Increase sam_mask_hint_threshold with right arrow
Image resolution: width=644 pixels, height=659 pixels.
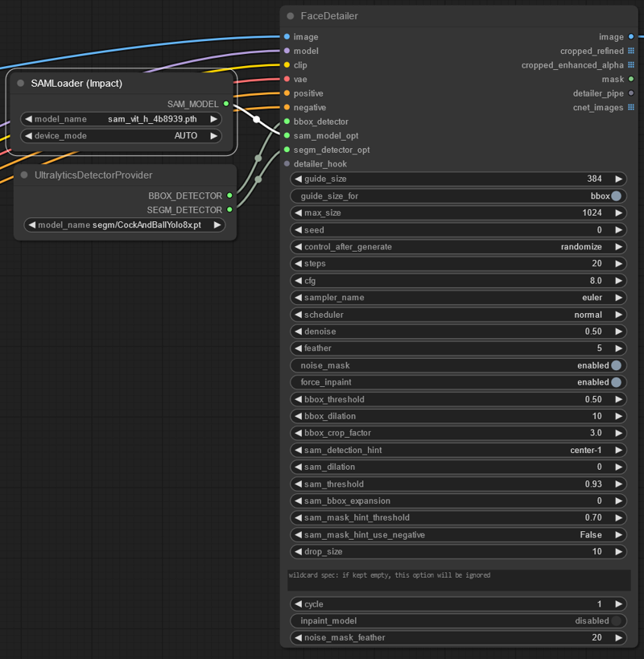[x=619, y=517]
